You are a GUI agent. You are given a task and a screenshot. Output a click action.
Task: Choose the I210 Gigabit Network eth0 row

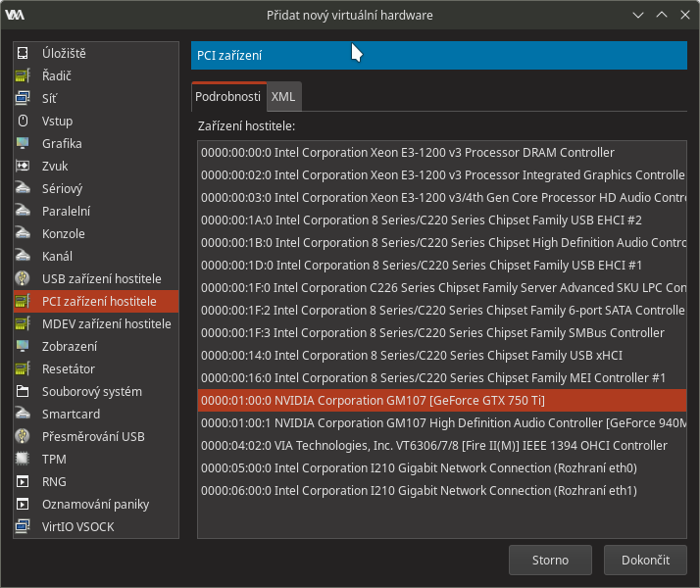[442, 468]
